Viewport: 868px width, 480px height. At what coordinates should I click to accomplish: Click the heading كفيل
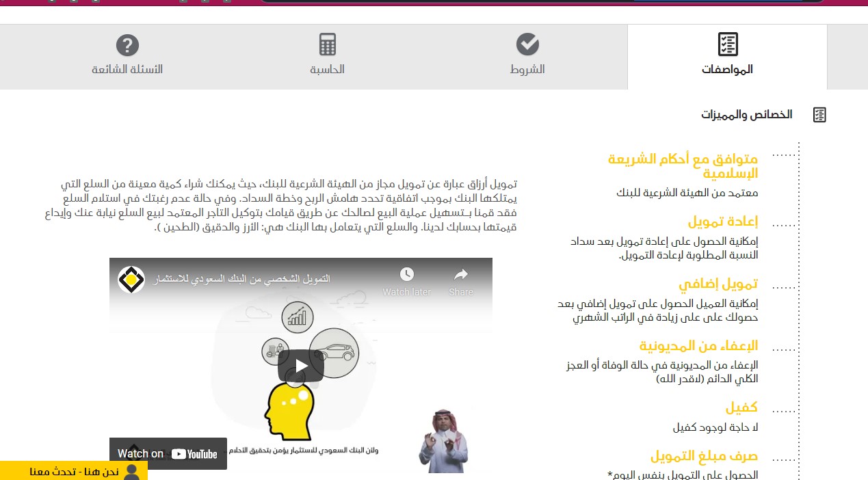741,408
